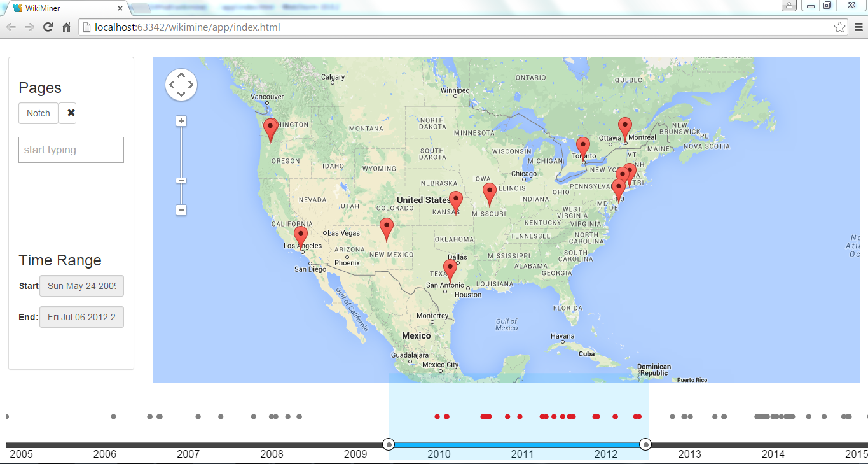The image size is (868, 464).
Task: Click the map marker in New Mexico
Action: 387,229
